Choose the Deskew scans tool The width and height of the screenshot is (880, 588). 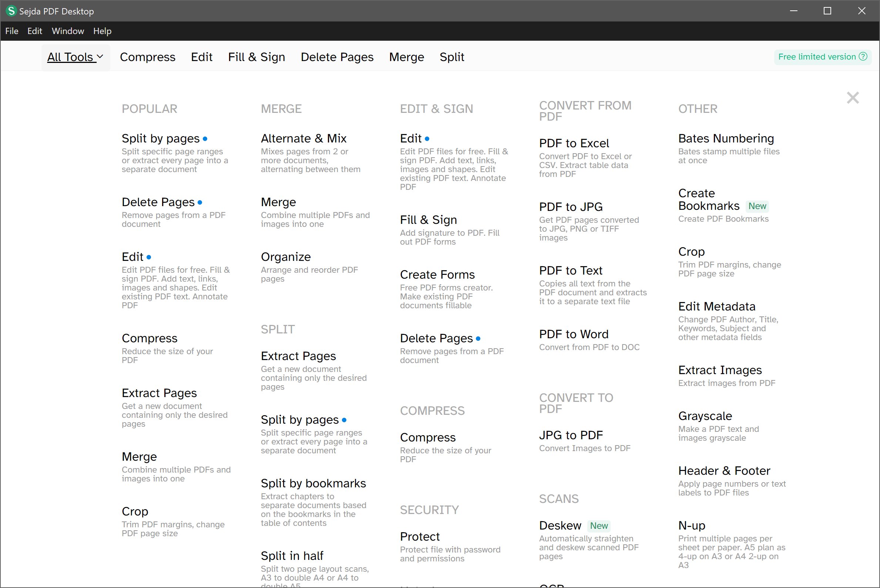tap(560, 525)
